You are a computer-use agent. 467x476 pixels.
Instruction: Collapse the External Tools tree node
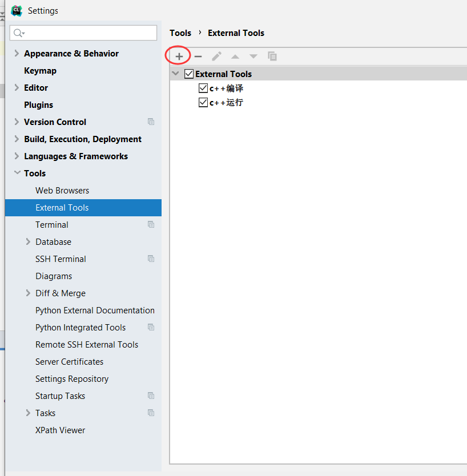coord(176,74)
